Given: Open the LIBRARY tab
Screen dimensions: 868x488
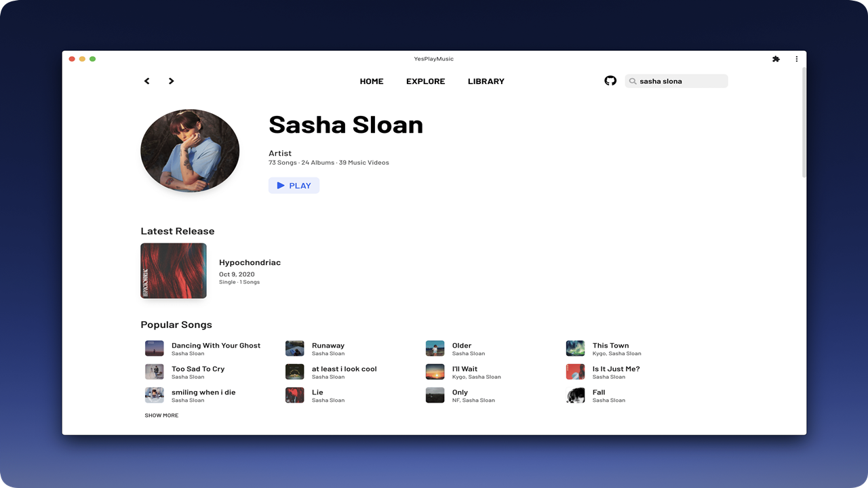Looking at the screenshot, I should pos(486,81).
